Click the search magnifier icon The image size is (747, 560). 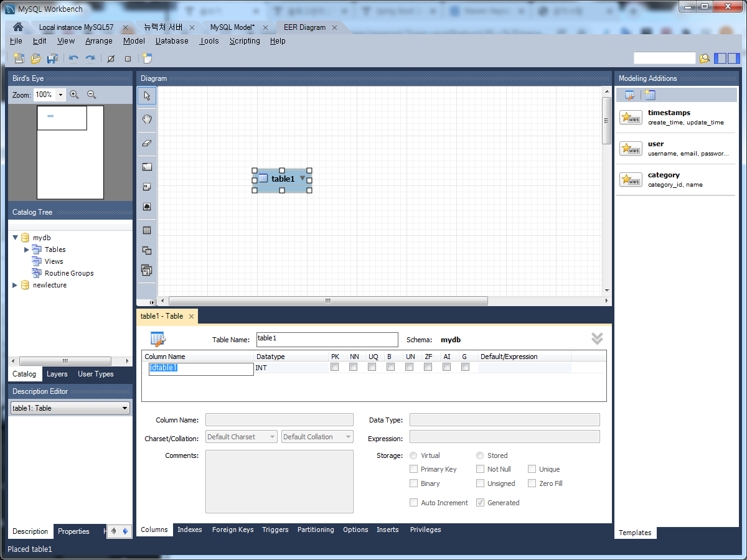tap(704, 58)
